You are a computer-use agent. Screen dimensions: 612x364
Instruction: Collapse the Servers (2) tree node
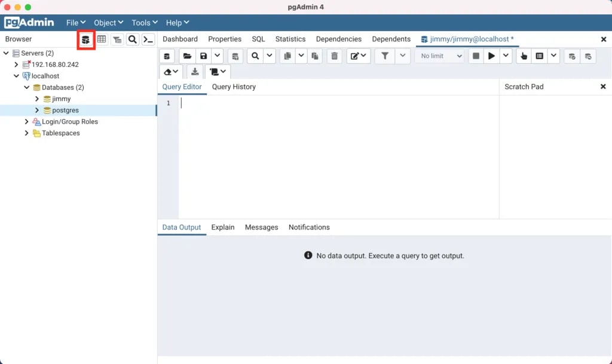coord(6,53)
